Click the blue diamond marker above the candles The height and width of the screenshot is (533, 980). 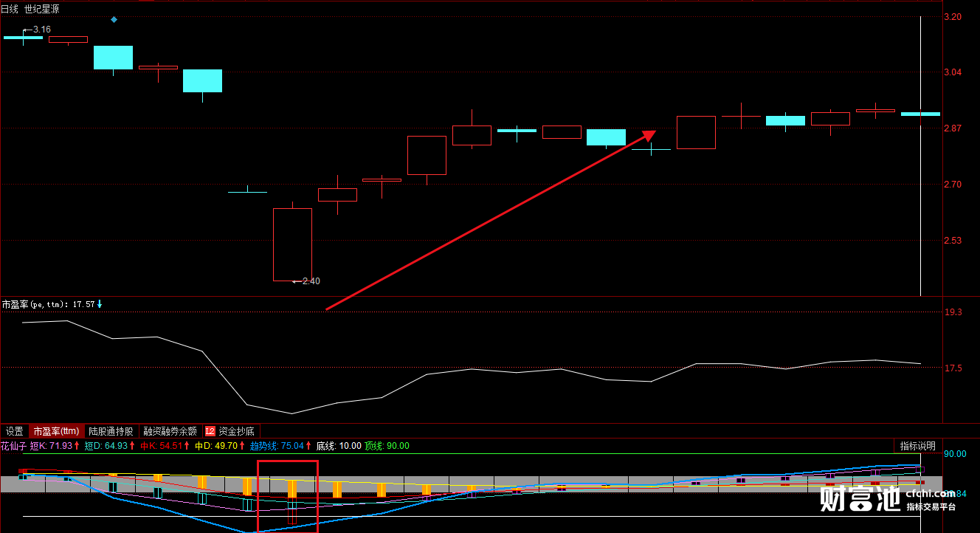pyautogui.click(x=114, y=19)
